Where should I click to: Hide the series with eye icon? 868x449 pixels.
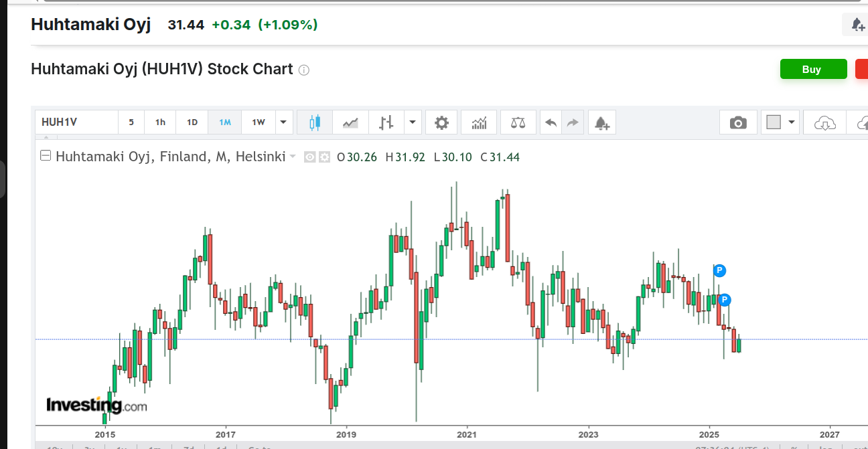click(310, 157)
